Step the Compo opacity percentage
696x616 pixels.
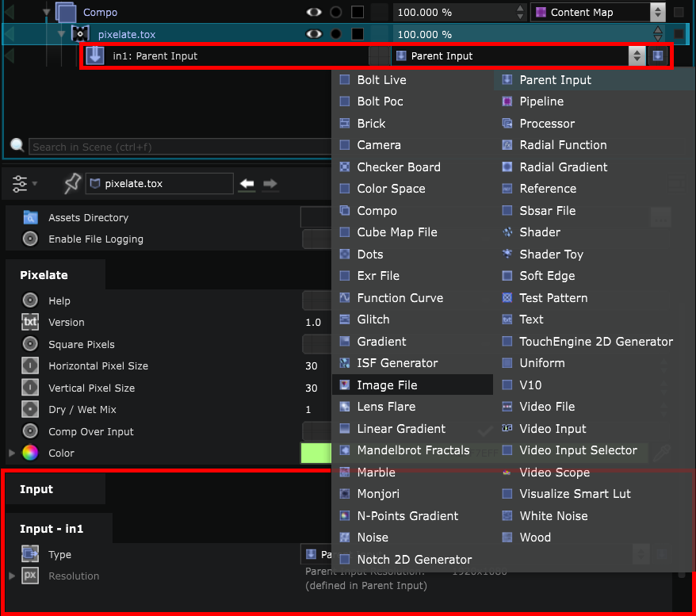520,12
